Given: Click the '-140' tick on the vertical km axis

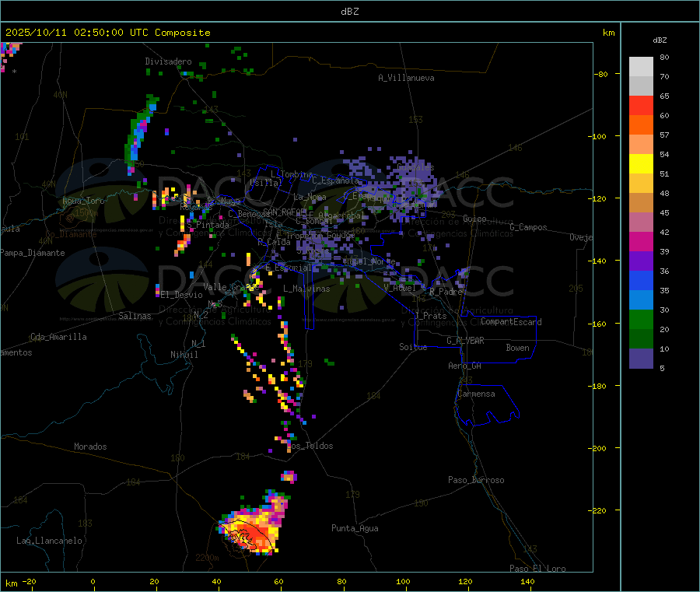Looking at the screenshot, I should (x=599, y=261).
